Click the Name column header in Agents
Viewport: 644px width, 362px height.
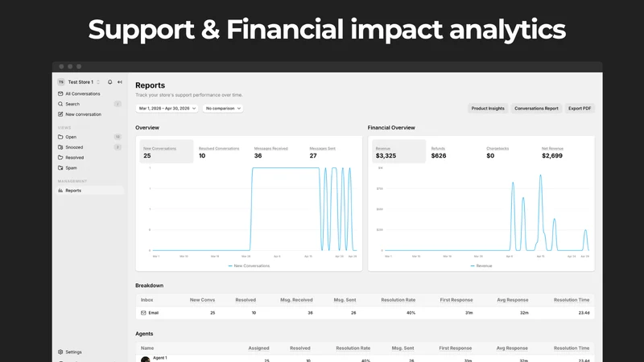pos(147,348)
